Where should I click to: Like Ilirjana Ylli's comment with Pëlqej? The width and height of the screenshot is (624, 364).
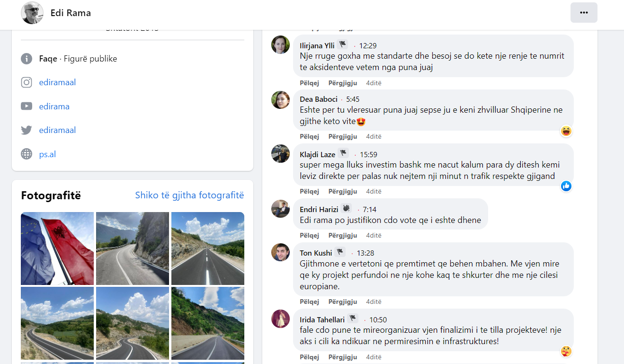[x=309, y=83]
